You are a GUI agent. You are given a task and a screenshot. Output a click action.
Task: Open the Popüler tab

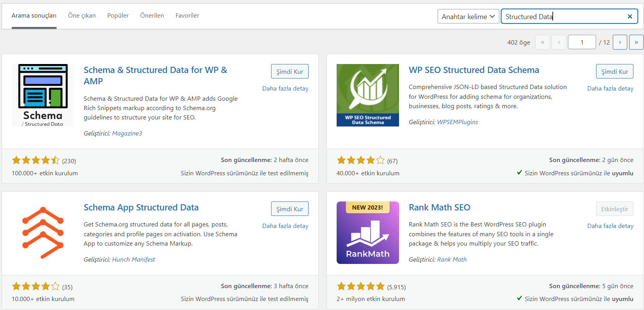point(118,16)
